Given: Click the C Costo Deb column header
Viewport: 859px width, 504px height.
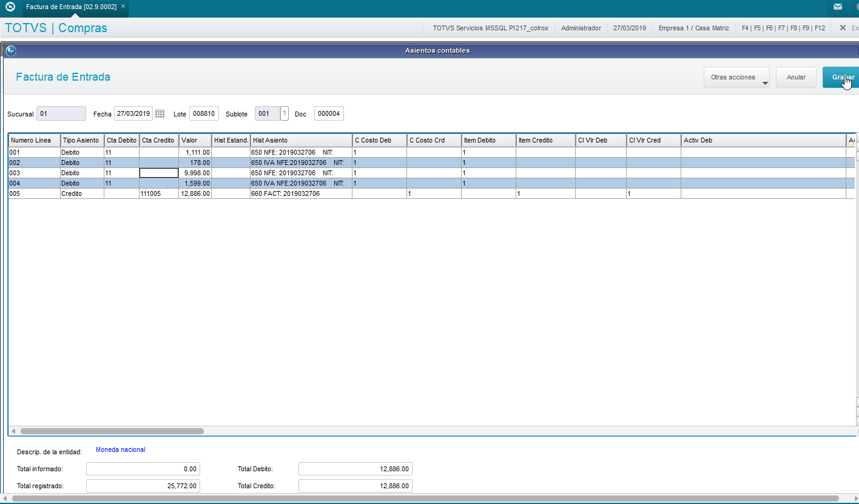Looking at the screenshot, I should (379, 140).
